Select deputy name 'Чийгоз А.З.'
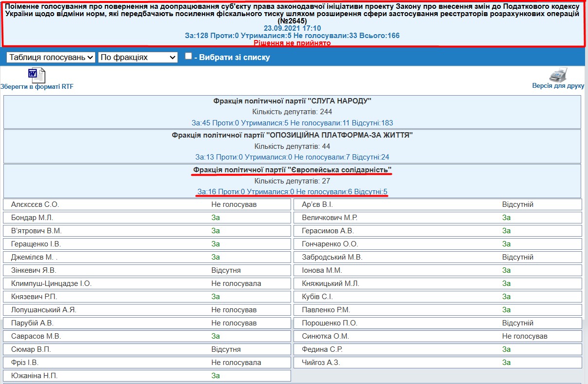Viewport: 588px width, 384px height. click(x=321, y=363)
